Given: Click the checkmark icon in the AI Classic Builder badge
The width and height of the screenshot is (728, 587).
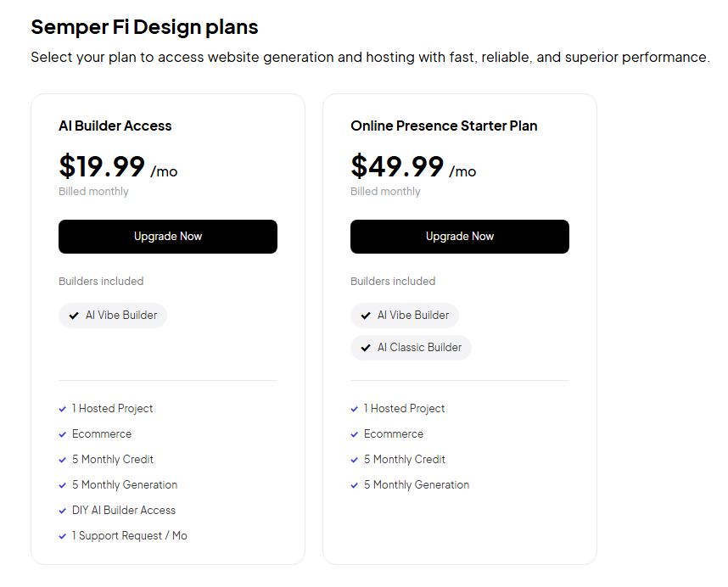Looking at the screenshot, I should point(366,348).
